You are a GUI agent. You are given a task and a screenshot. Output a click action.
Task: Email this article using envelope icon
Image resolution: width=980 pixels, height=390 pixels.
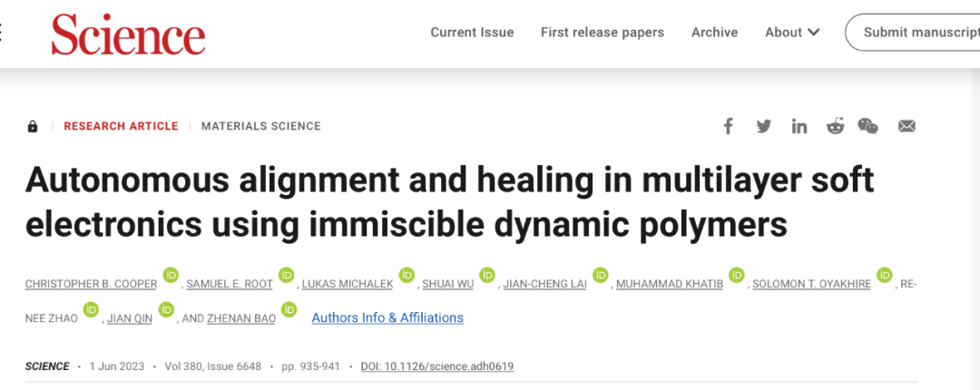coord(906,126)
